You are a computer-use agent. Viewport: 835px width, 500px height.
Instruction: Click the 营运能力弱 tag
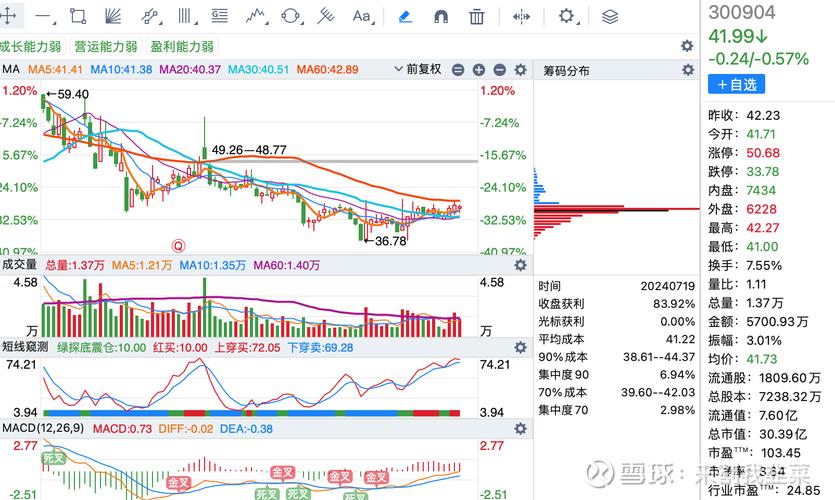(x=105, y=47)
